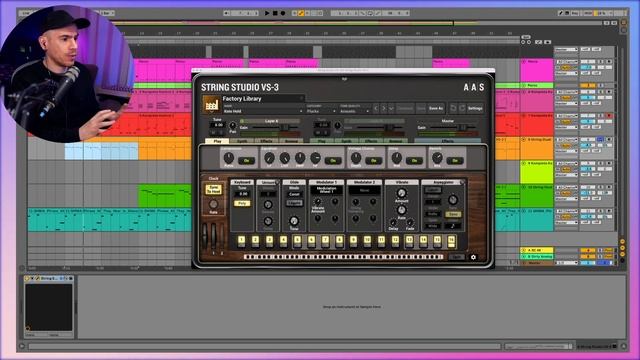Image resolution: width=640 pixels, height=360 pixels.
Task: Switch to Layer A Browse tab
Action: click(291, 141)
